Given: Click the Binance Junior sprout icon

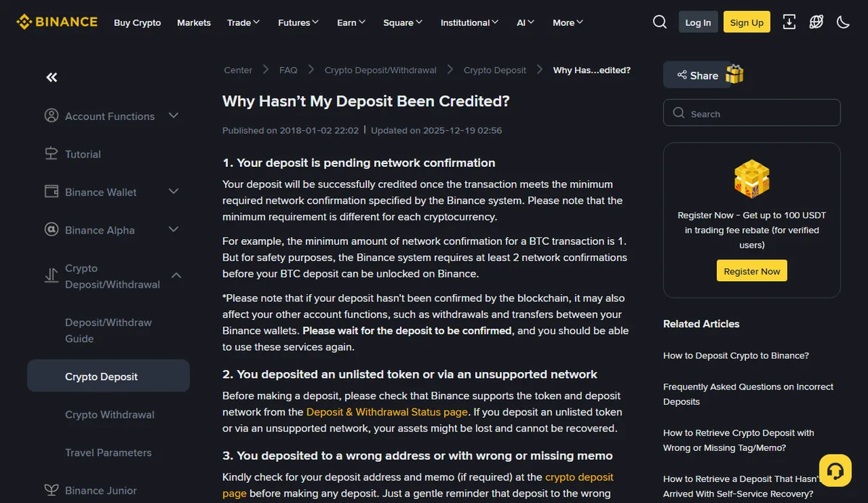Looking at the screenshot, I should pos(51,490).
